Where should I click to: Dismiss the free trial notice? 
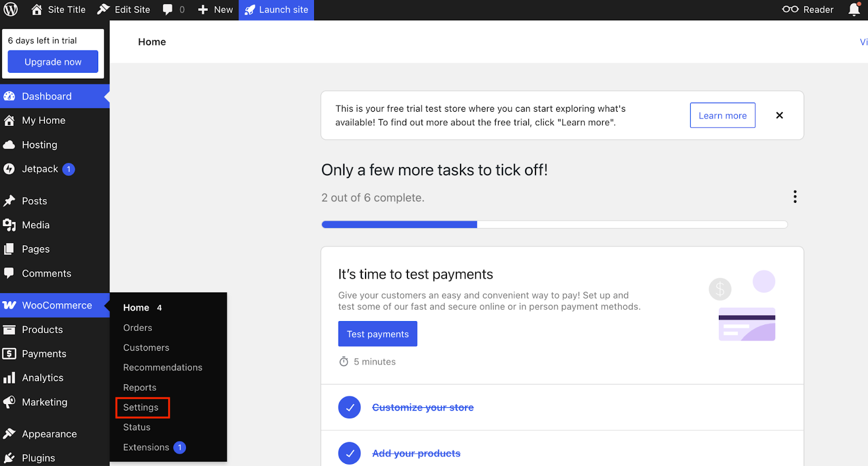[780, 115]
